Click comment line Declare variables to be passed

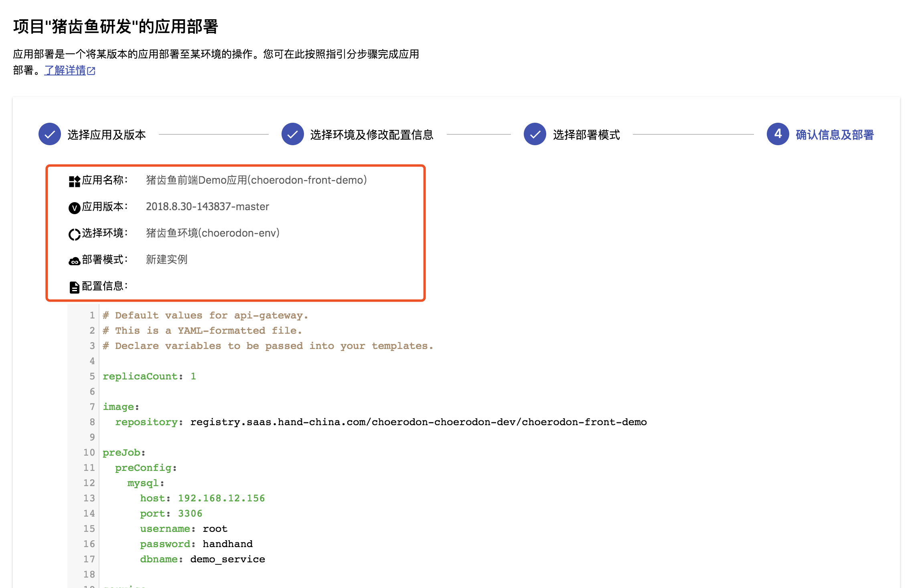click(268, 346)
